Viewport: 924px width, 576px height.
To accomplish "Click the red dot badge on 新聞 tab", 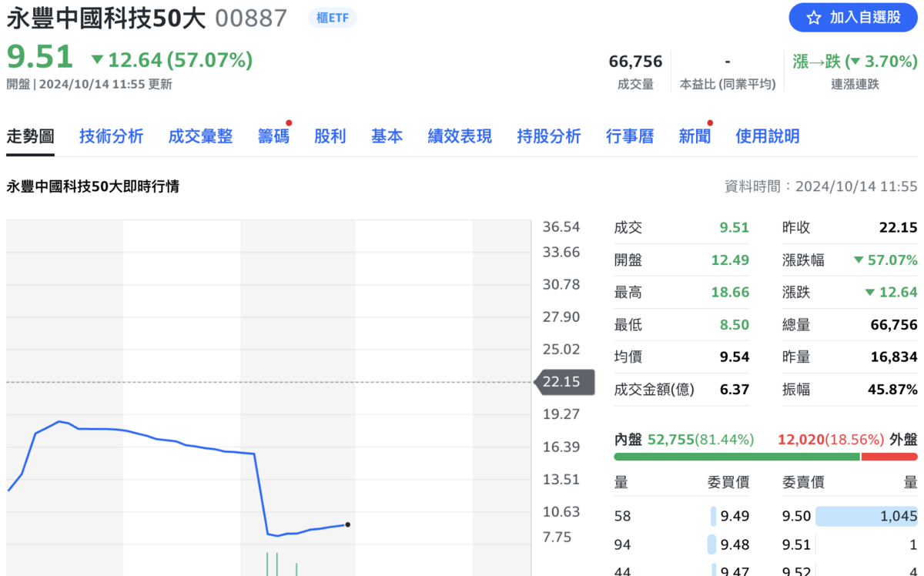I will [x=709, y=121].
